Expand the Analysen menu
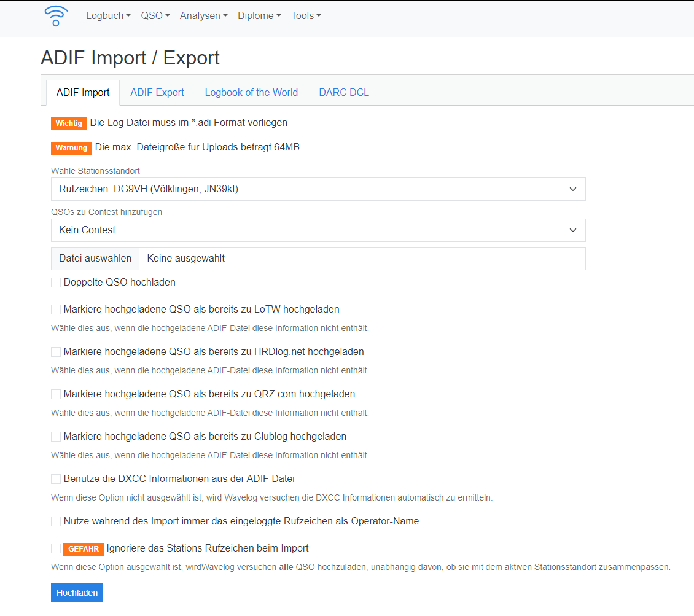Screen dimensions: 694x616 [203, 16]
